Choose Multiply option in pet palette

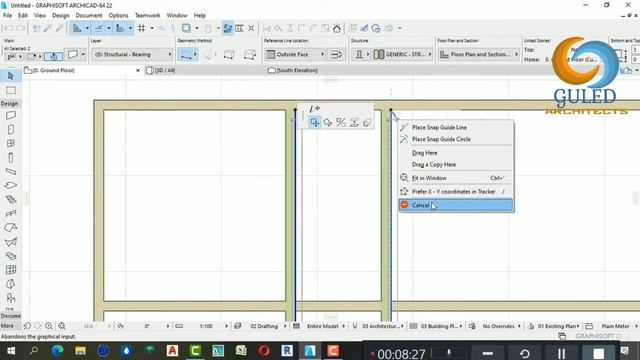(x=367, y=122)
